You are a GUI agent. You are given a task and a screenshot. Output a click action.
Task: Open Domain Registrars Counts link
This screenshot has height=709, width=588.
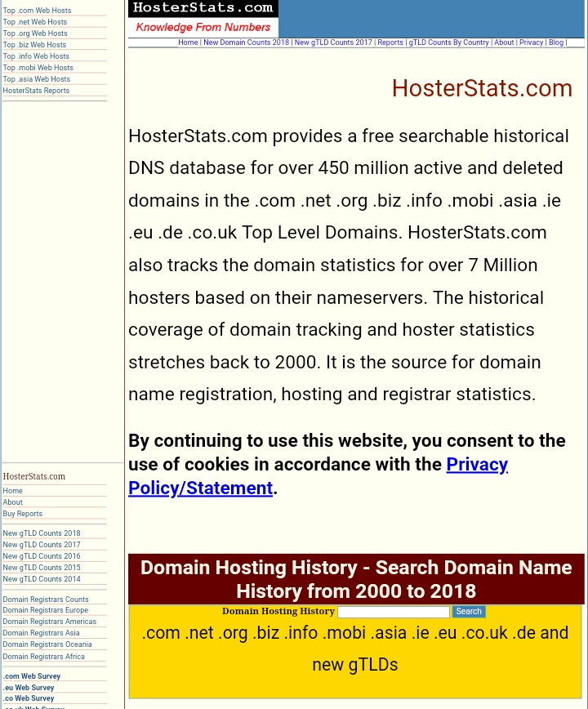[x=46, y=599]
